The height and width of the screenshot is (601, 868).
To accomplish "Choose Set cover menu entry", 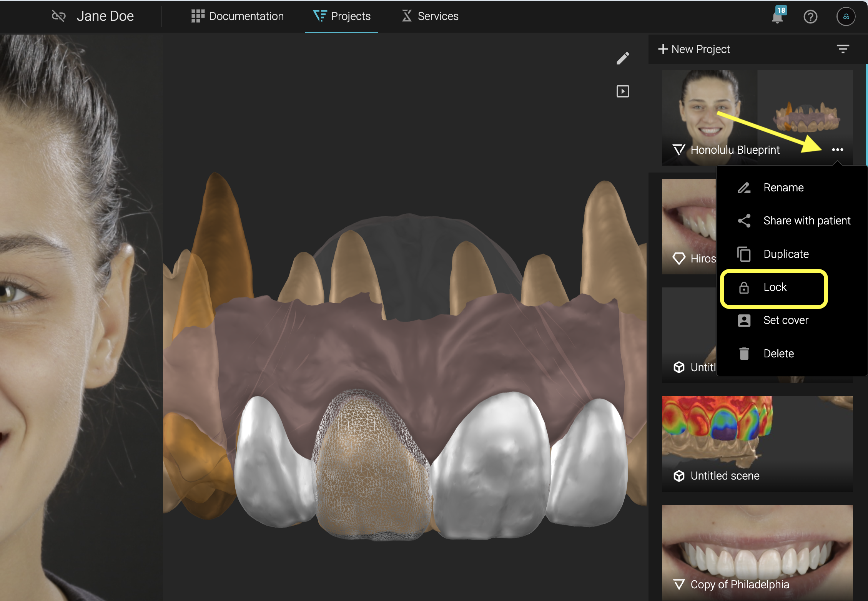I will point(785,320).
